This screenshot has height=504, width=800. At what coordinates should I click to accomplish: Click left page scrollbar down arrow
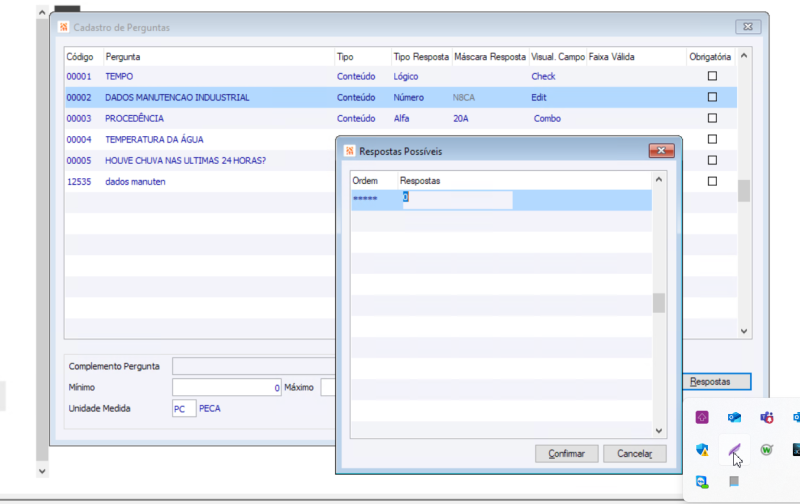coord(42,471)
